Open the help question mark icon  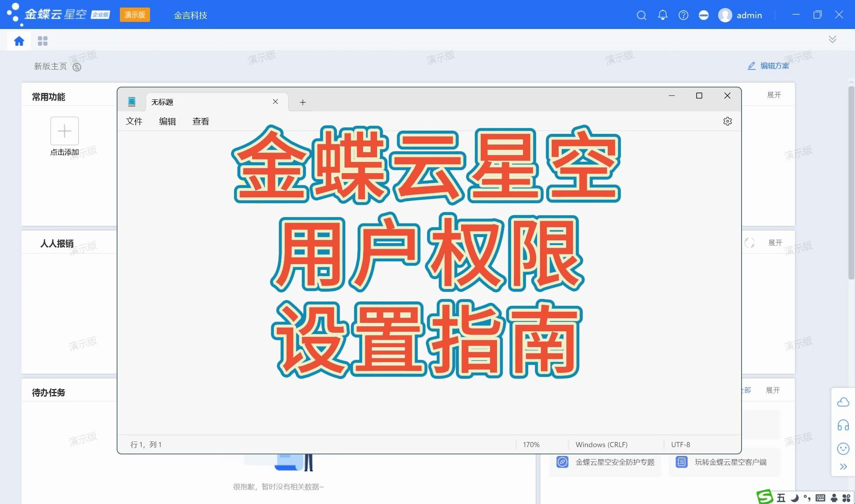683,15
